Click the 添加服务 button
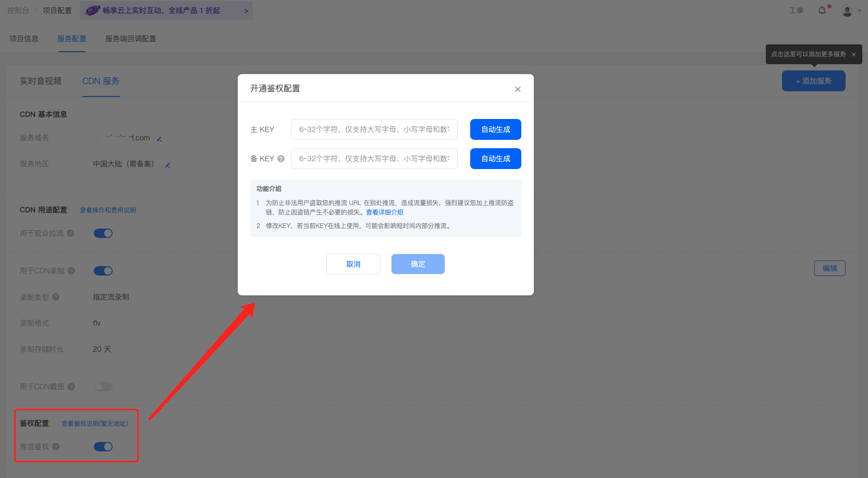The image size is (868, 478). click(813, 81)
